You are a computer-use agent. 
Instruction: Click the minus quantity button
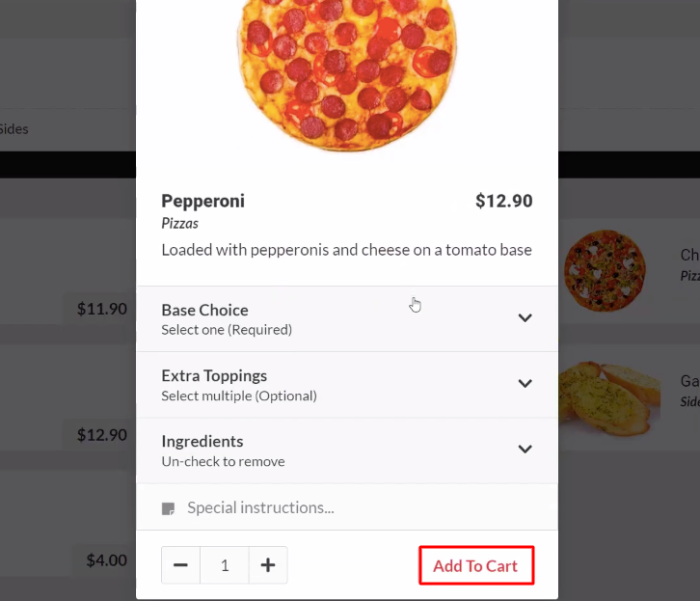tap(180, 565)
